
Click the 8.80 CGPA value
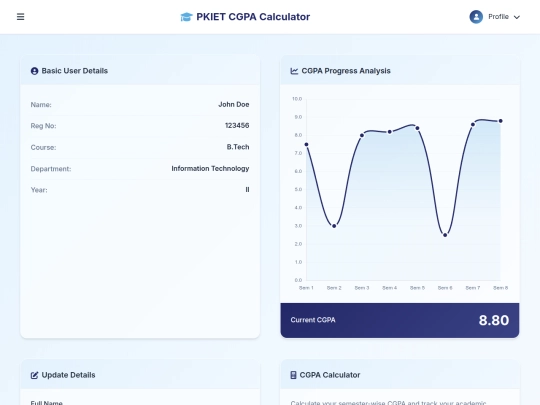(494, 320)
